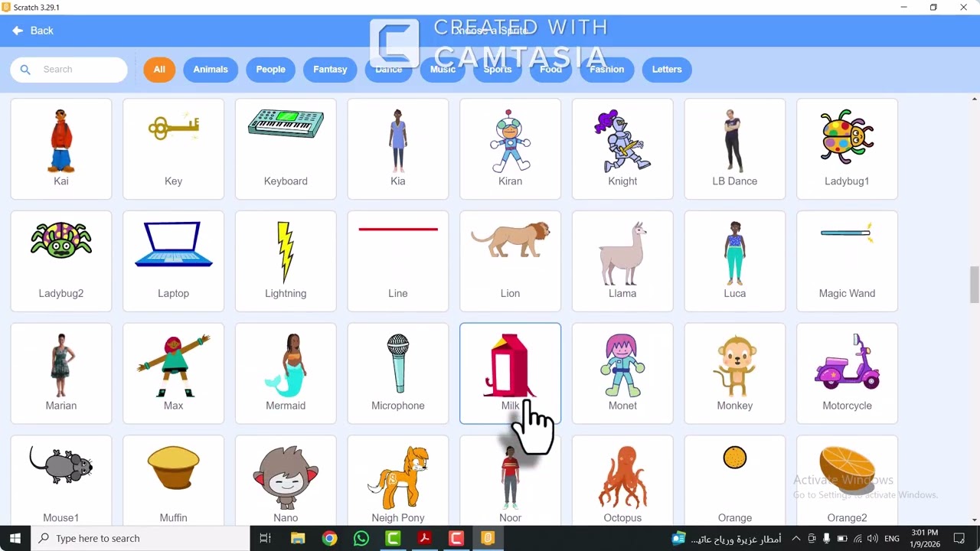Viewport: 980px width, 551px height.
Task: Select the Knight sprite
Action: click(x=622, y=148)
